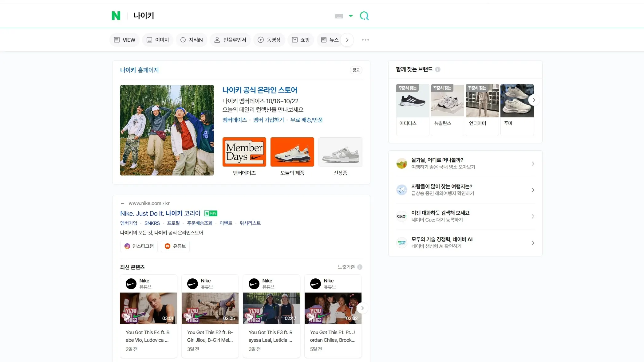This screenshot has width=644, height=362.
Task: Click the 주문배송조회 link
Action: click(x=200, y=223)
